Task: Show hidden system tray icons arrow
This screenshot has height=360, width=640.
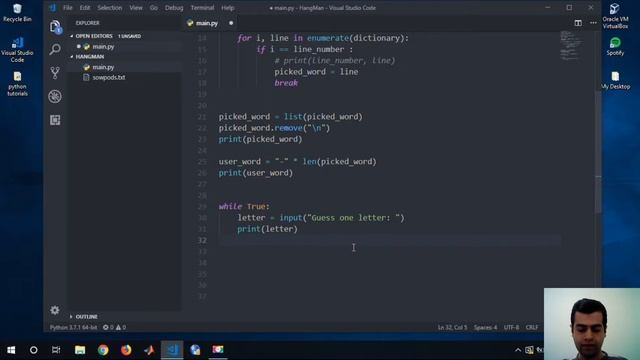Action: point(518,350)
